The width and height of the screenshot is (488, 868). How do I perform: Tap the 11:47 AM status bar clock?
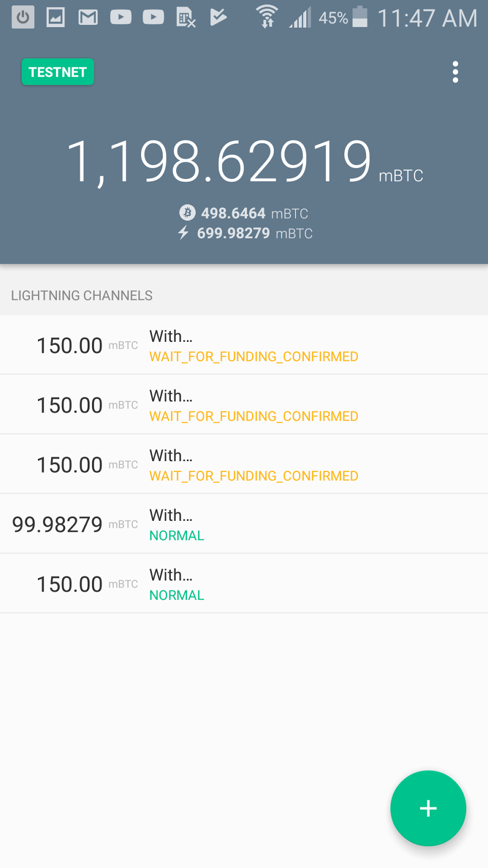(x=427, y=18)
